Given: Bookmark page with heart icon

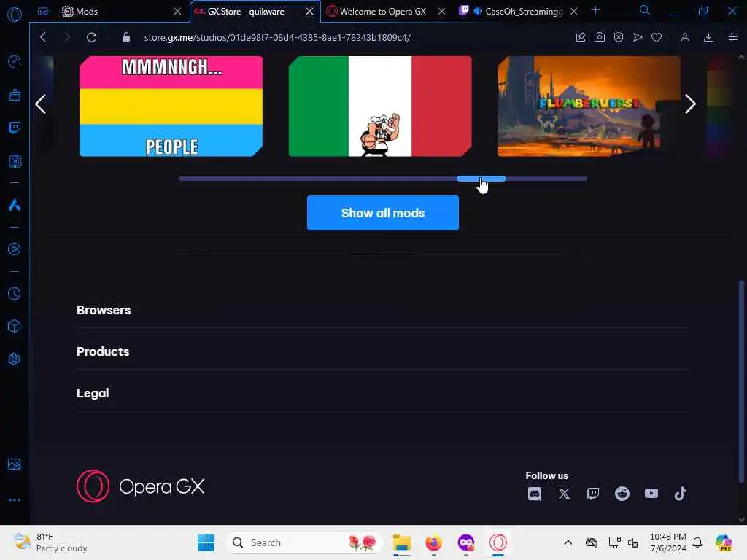Looking at the screenshot, I should 657,37.
